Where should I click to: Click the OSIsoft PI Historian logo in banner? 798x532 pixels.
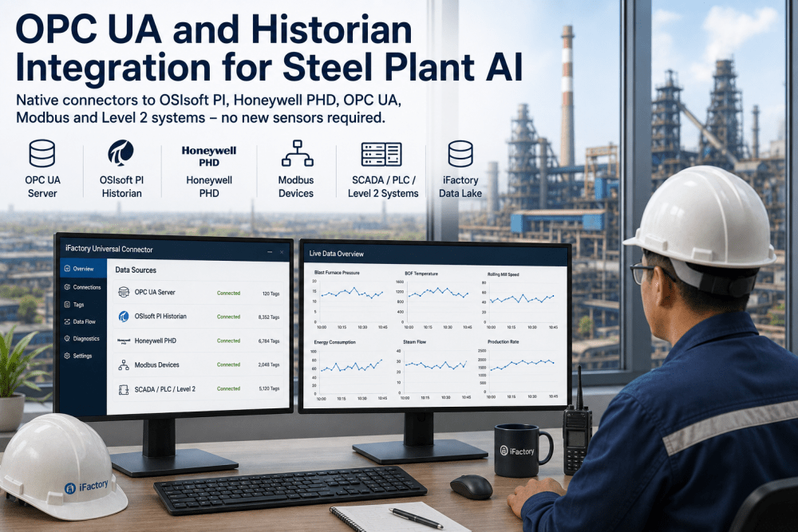(121, 152)
